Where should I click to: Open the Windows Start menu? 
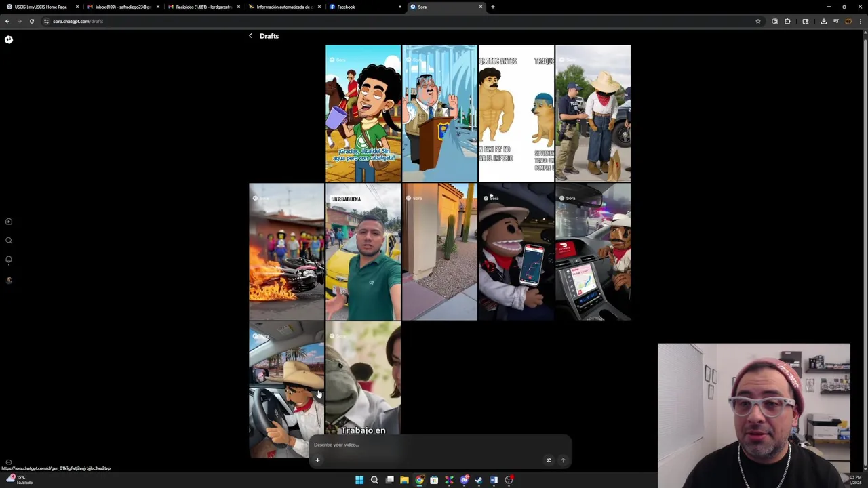pos(359,480)
